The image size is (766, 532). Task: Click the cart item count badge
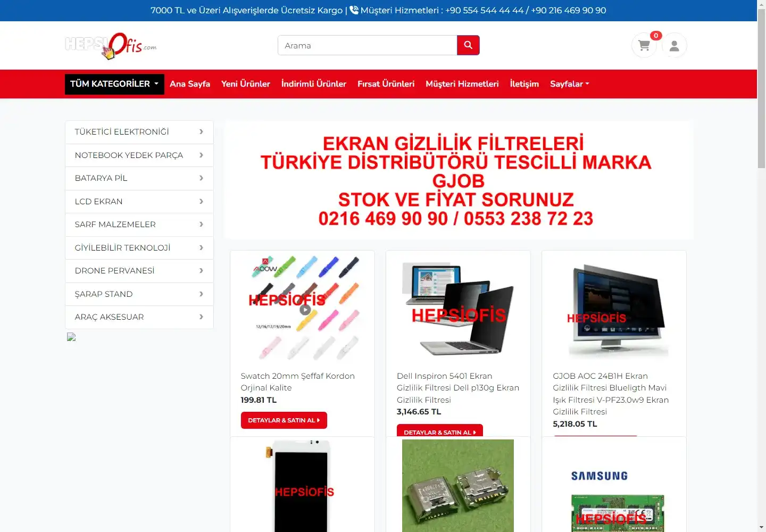coord(656,36)
